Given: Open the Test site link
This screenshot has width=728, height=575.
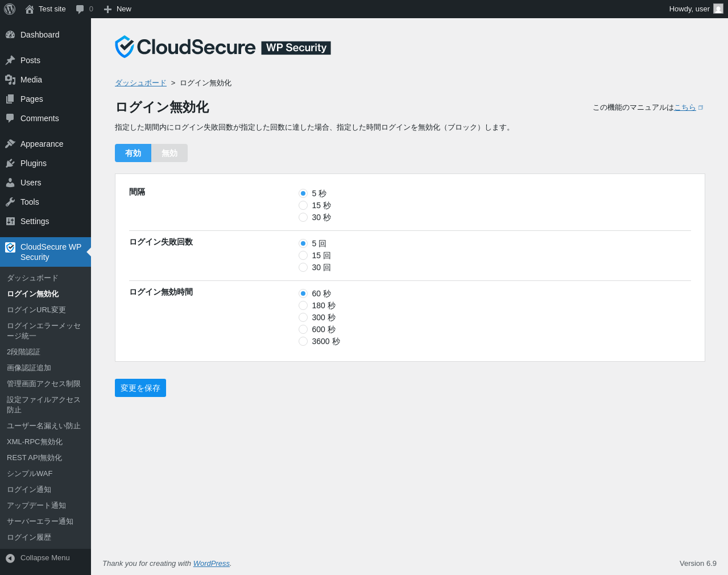Looking at the screenshot, I should pos(52,9).
